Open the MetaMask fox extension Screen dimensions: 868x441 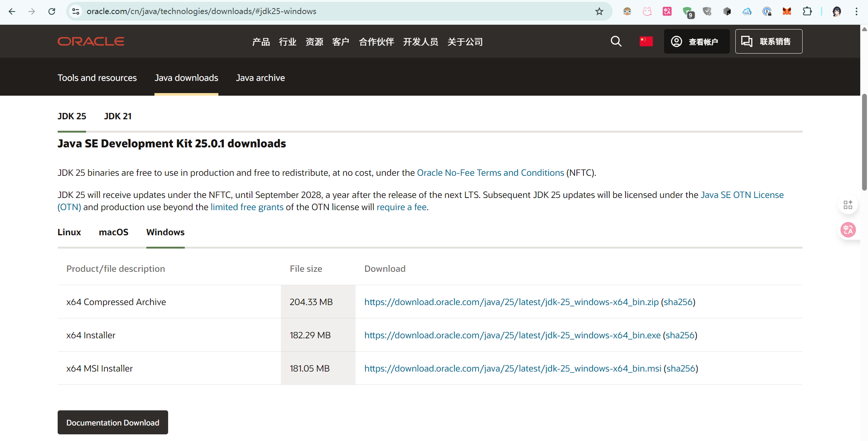coord(787,11)
